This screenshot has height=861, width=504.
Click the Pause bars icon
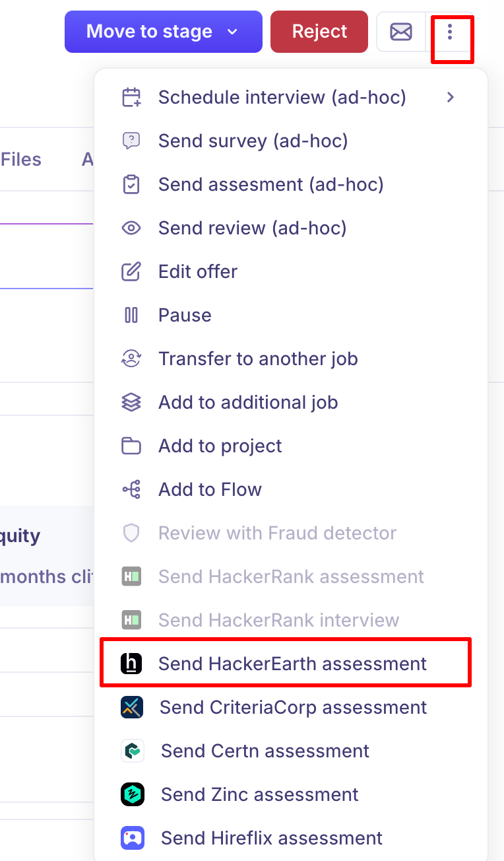[x=132, y=315]
